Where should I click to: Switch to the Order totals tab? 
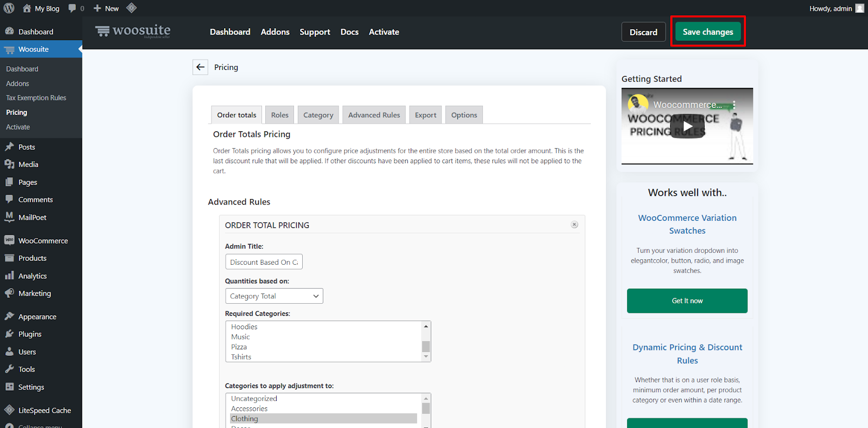(237, 115)
